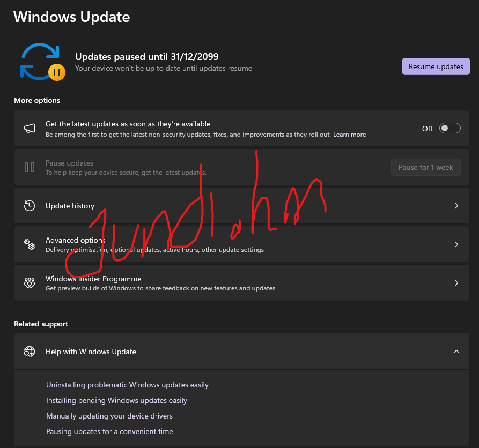Click the Pause updates pause icon
The image size is (479, 448).
[x=30, y=167]
